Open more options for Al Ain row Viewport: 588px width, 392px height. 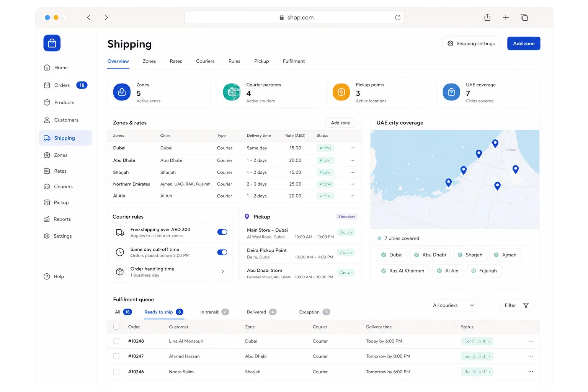pyautogui.click(x=353, y=196)
